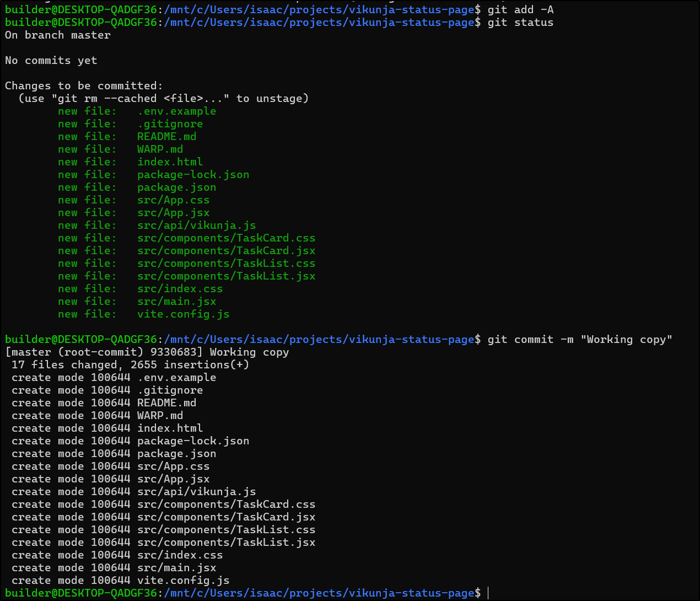
Task: Click the .env.example new file entry
Action: click(x=176, y=111)
